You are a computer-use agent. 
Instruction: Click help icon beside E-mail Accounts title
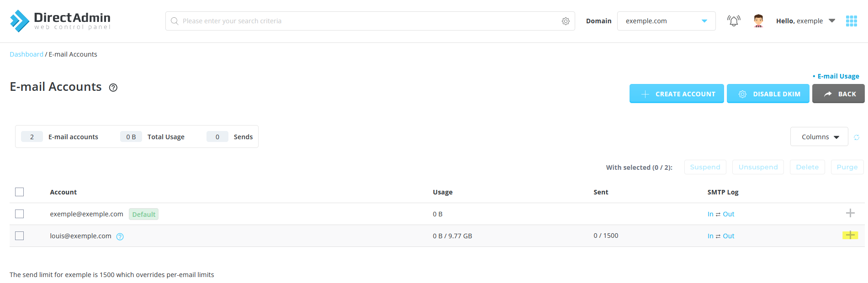pos(113,88)
